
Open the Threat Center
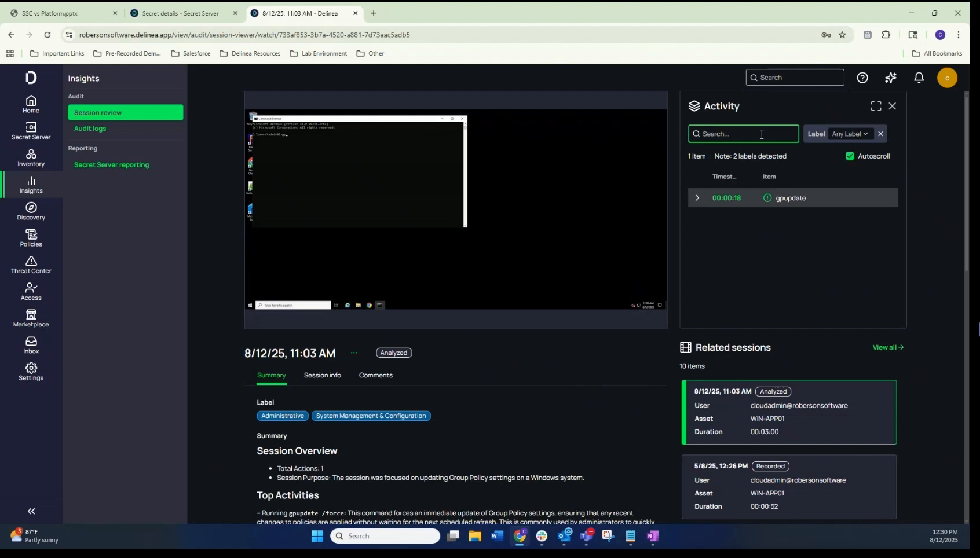pos(31,265)
